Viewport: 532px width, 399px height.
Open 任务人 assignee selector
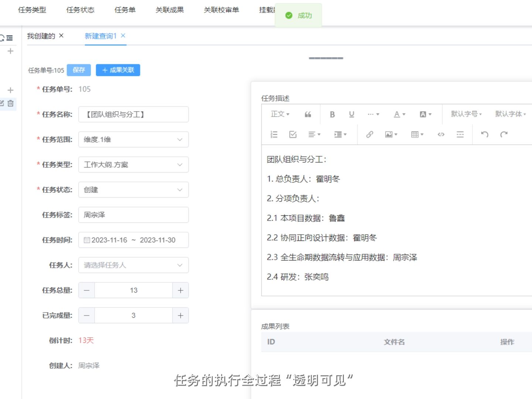tap(133, 265)
